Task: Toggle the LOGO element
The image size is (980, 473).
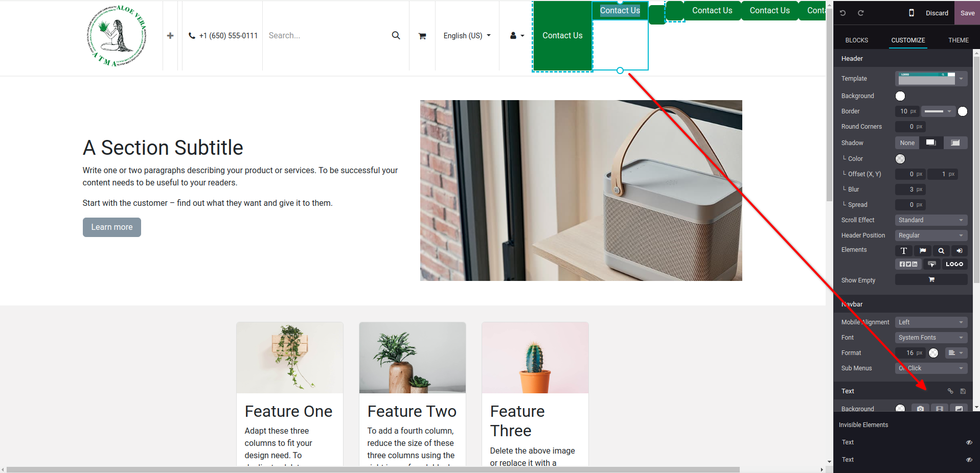Action: pos(954,264)
